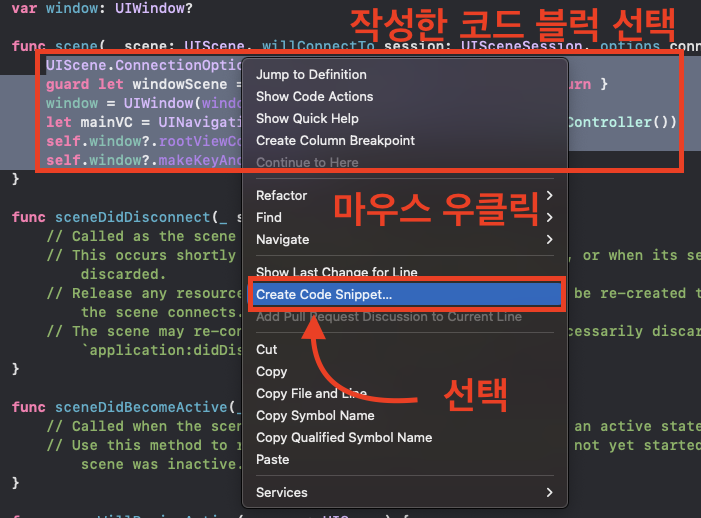701x518 pixels.
Task: Select Show Code Actions menu entry
Action: (405, 97)
